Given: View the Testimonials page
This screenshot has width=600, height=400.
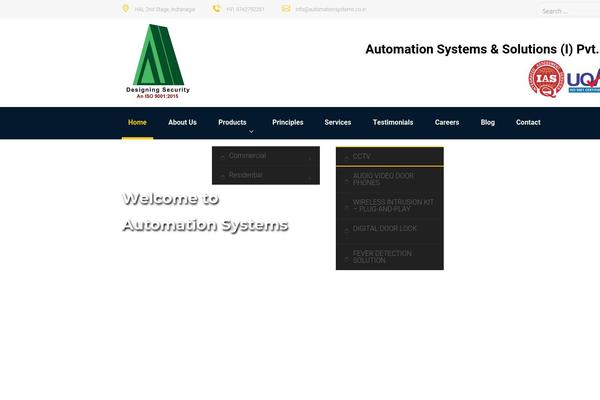Looking at the screenshot, I should point(393,122).
